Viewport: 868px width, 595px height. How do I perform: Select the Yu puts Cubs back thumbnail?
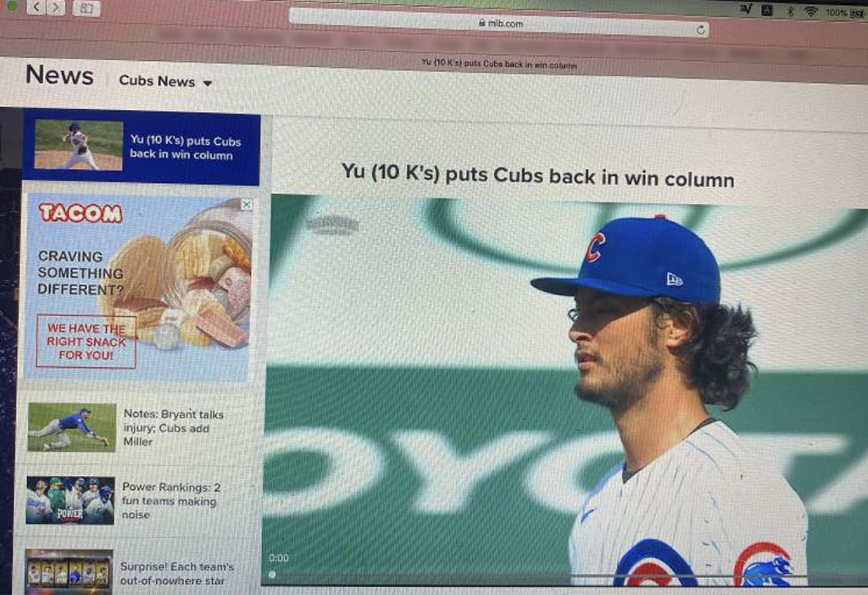pos(79,145)
